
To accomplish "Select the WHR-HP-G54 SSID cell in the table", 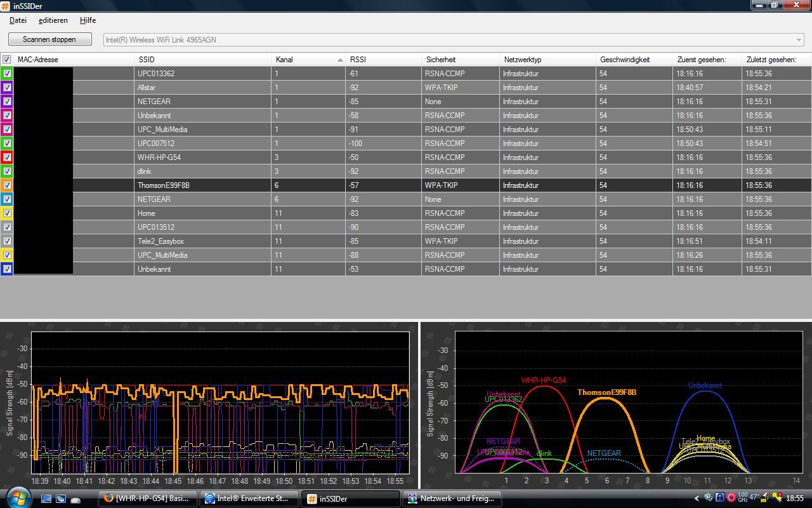I will [203, 157].
